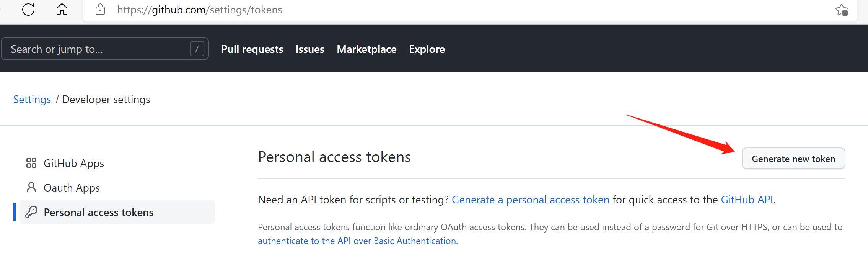Open Marketplace in top navigation
Image resolution: width=868 pixels, height=280 pixels.
coord(366,49)
